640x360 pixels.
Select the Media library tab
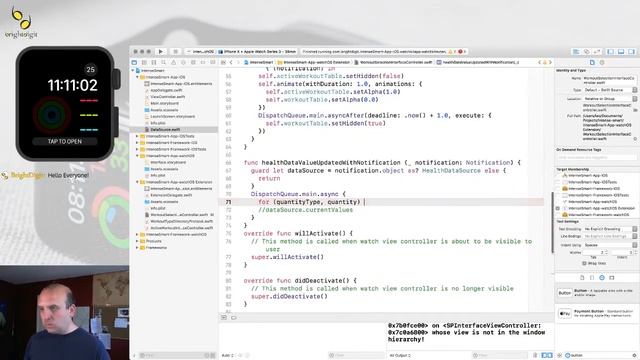pos(611,278)
